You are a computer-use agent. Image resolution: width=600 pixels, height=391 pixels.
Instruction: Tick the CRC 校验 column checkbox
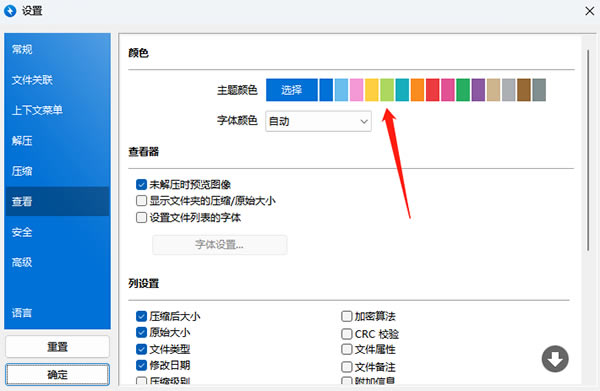(346, 334)
